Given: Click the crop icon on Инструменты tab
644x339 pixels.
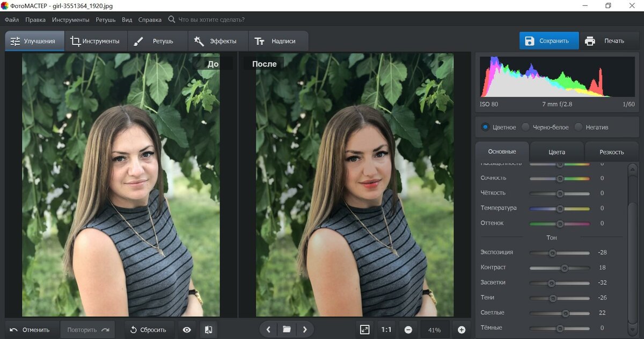Looking at the screenshot, I should 75,41.
